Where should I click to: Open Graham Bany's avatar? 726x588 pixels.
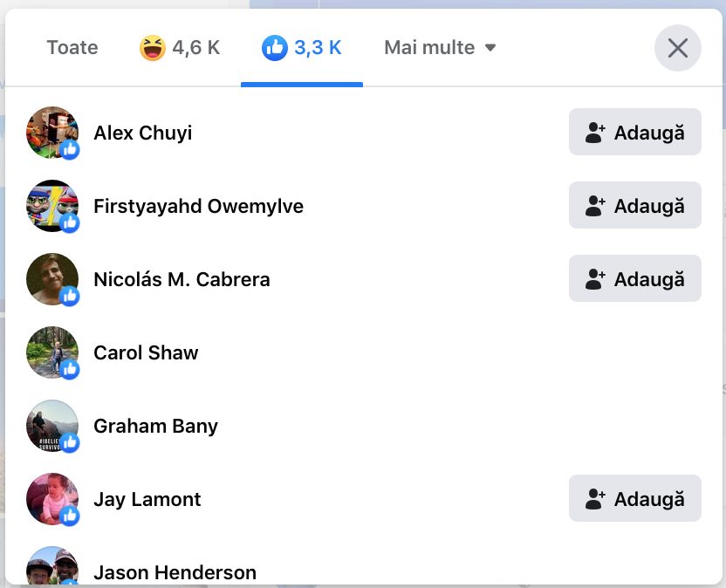click(x=52, y=426)
